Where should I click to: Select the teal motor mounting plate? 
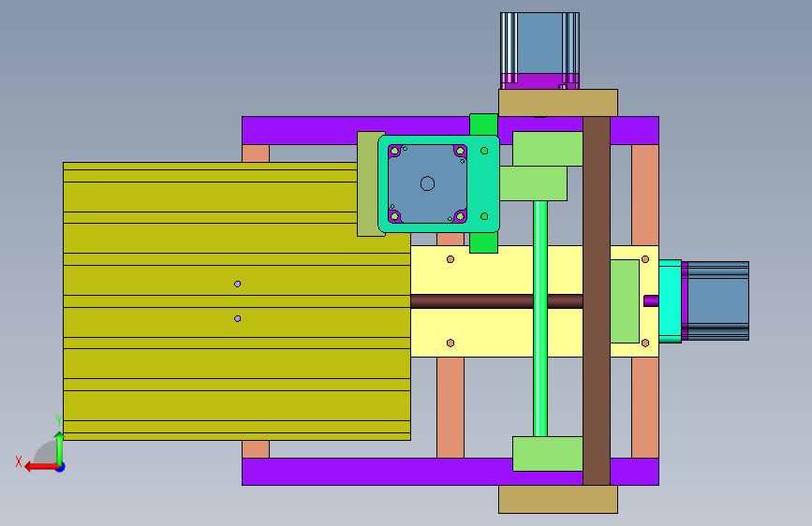point(483,183)
